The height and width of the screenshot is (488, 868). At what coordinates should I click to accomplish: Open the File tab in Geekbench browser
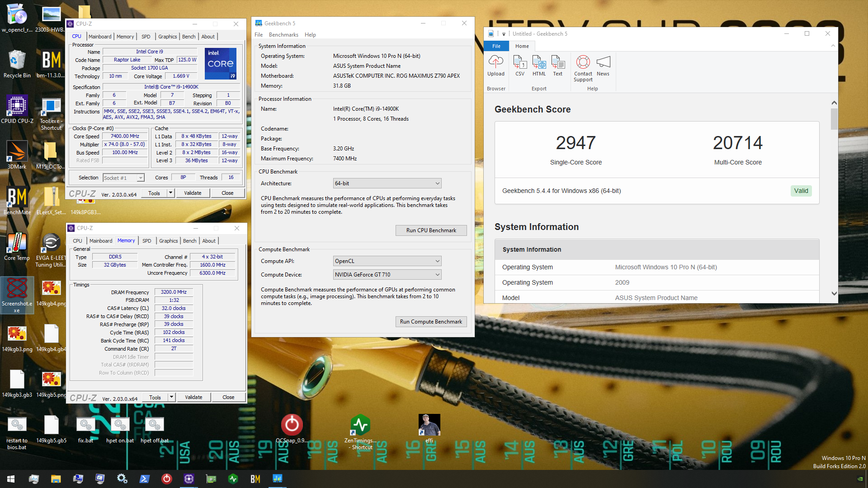[x=496, y=46]
